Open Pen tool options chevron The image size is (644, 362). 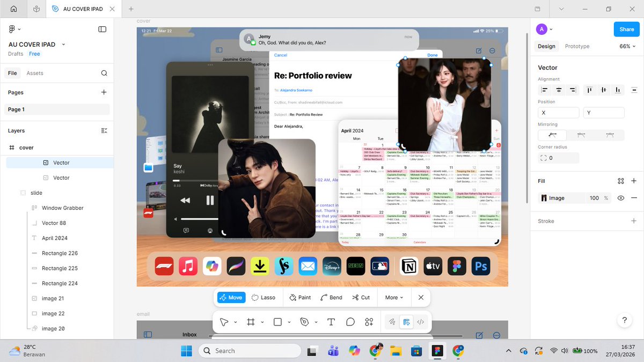[x=316, y=322]
